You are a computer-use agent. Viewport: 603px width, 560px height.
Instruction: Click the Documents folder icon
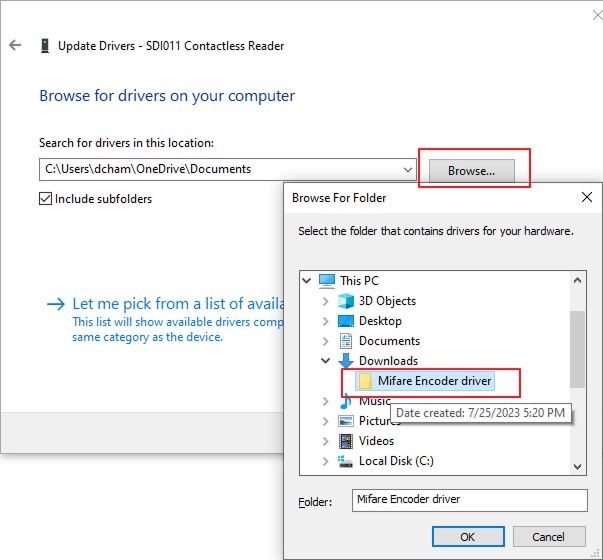pyautogui.click(x=346, y=341)
